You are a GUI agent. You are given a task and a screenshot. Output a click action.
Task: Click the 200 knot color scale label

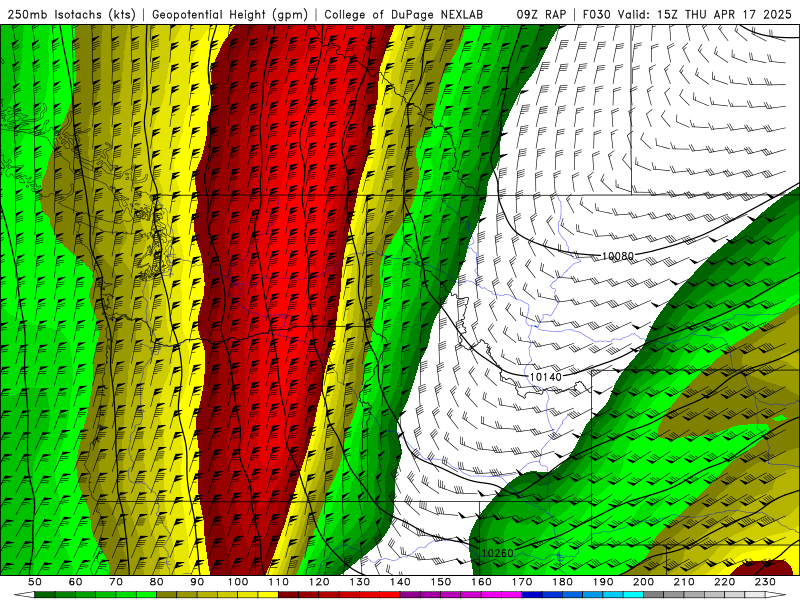[x=644, y=582]
